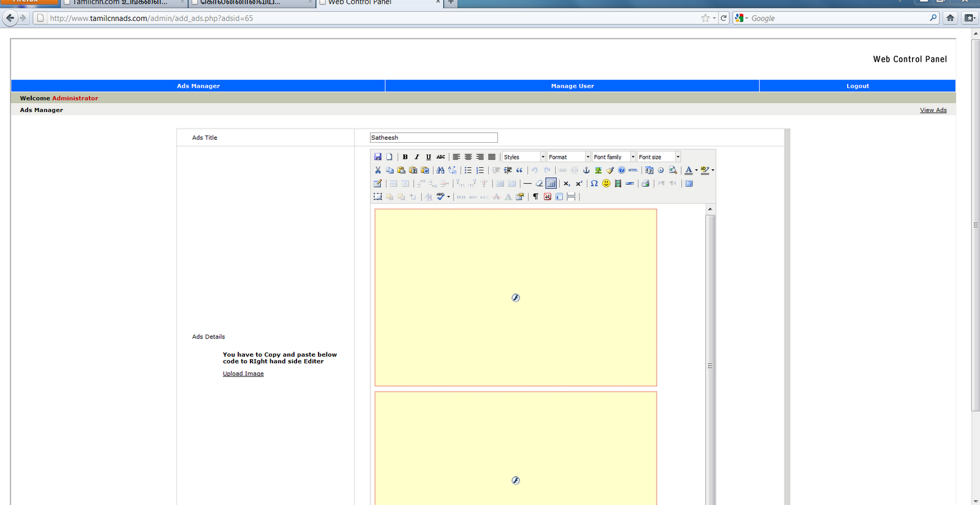Open the Ads Manager navigation menu
The width and height of the screenshot is (980, 505).
[x=198, y=86]
